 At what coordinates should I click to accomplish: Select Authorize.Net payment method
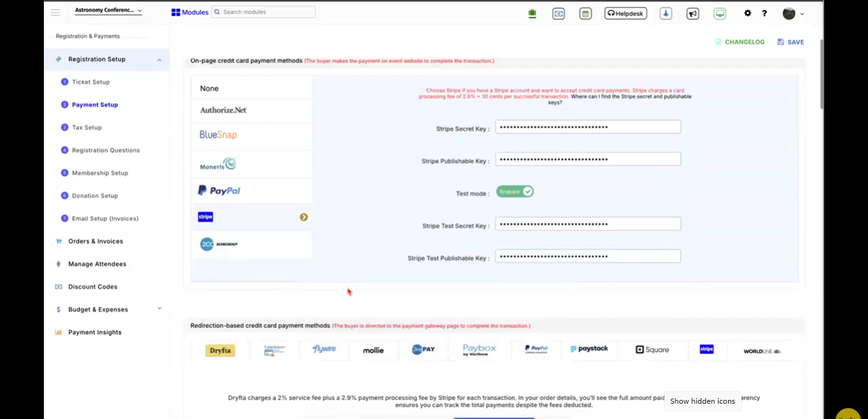click(x=223, y=110)
